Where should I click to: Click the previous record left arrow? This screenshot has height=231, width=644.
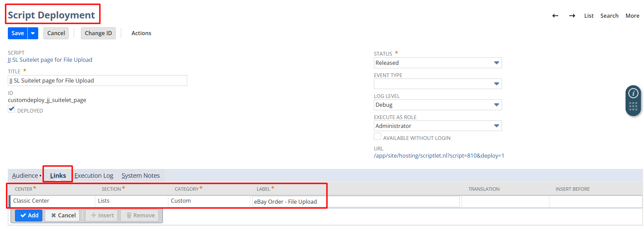point(555,16)
